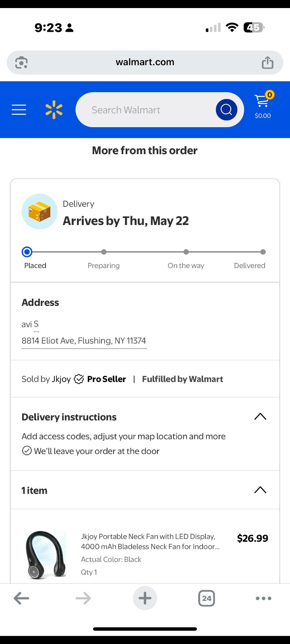Open the 8814 Eliot Ave address link
The image size is (290, 644).
tap(84, 341)
